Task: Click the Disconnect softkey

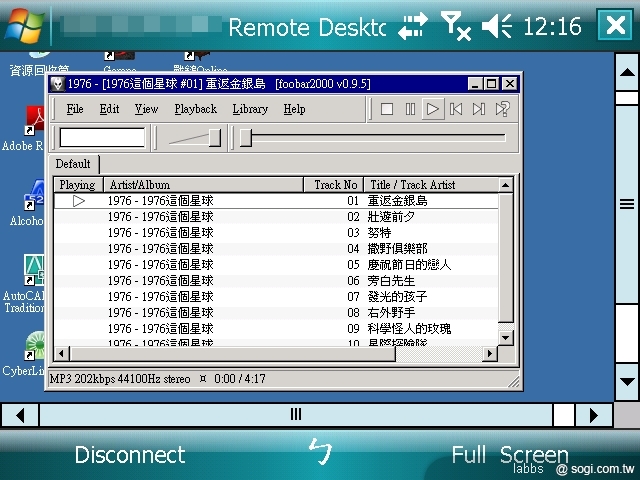Action: coord(130,455)
